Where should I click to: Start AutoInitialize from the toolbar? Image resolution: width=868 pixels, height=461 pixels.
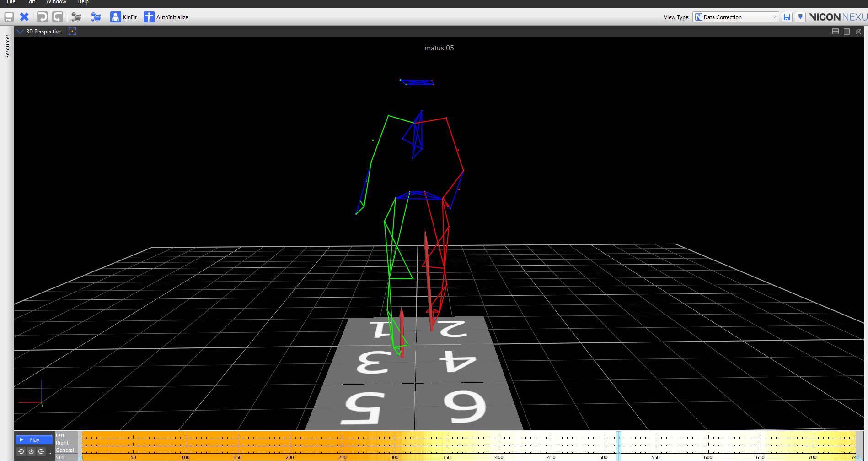pyautogui.click(x=166, y=17)
